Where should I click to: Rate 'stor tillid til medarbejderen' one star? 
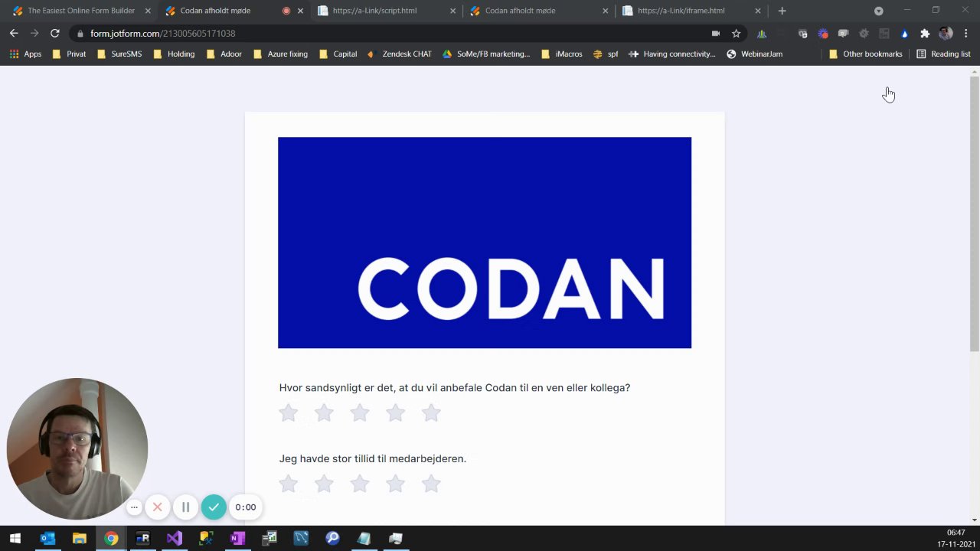(x=288, y=484)
